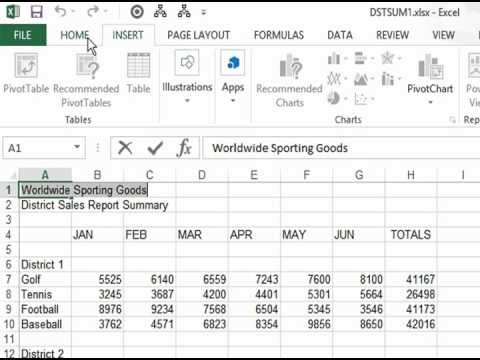The width and height of the screenshot is (480, 360).
Task: Switch to the FORMULAS tab
Action: click(x=279, y=35)
